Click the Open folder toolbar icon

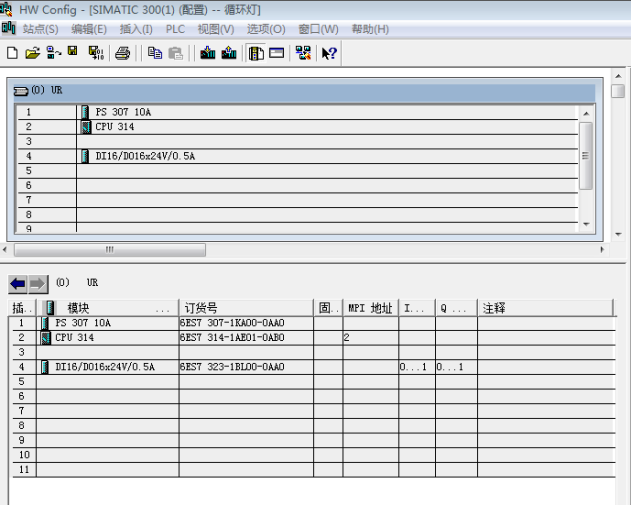click(32, 52)
